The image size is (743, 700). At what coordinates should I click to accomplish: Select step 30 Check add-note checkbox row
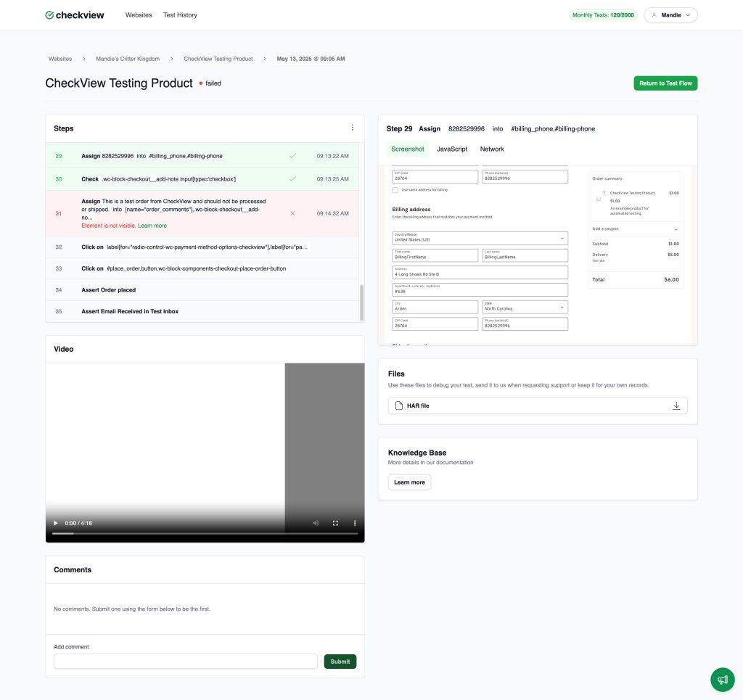click(x=202, y=179)
